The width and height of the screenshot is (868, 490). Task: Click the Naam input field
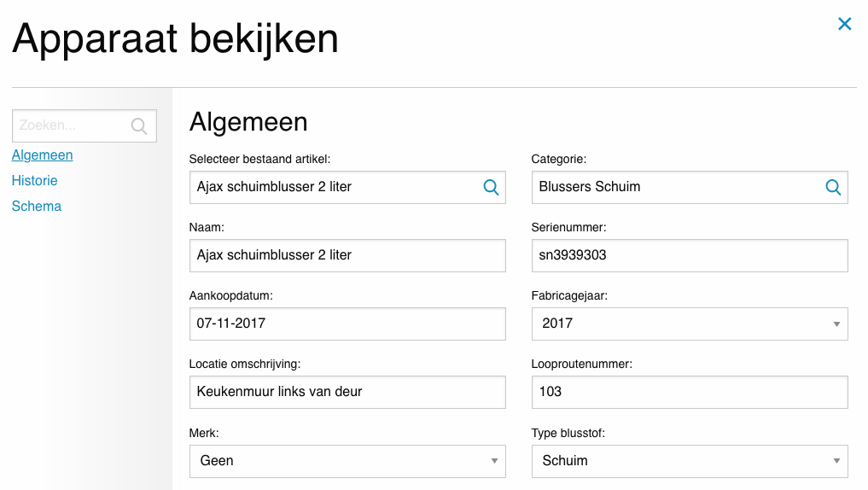click(x=347, y=255)
